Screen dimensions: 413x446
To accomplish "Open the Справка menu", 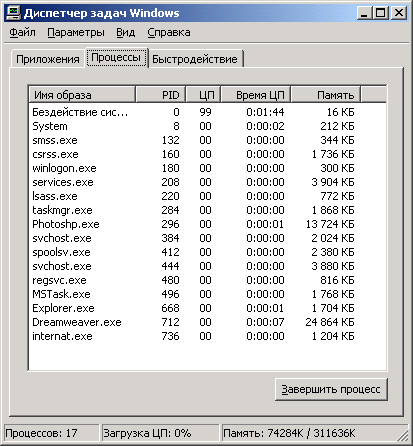I will (169, 32).
